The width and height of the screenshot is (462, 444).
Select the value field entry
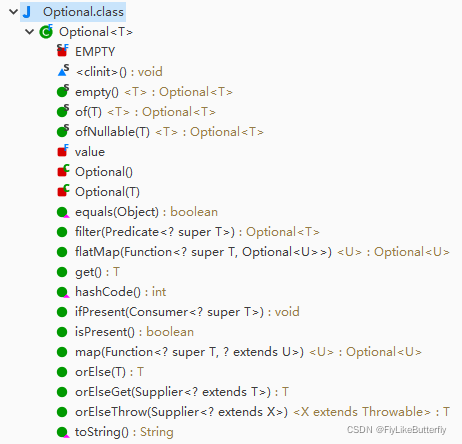pos(90,152)
